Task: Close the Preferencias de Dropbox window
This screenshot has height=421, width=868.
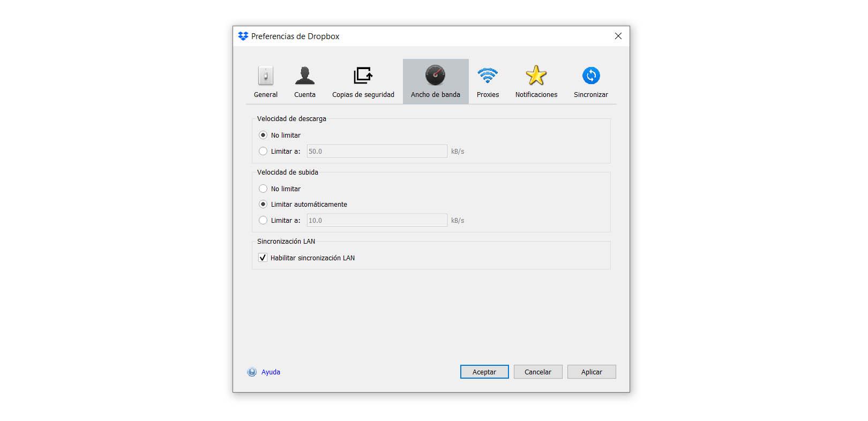Action: point(618,36)
